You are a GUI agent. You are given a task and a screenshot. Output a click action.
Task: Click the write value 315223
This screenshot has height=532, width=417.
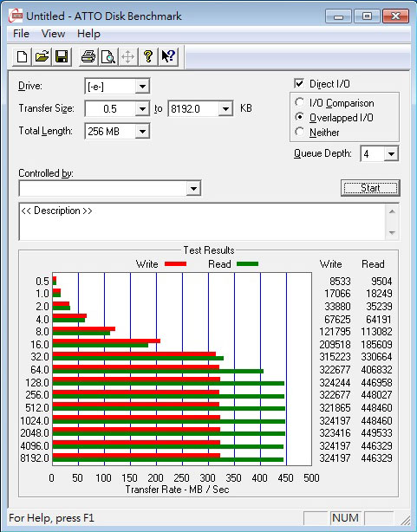(x=335, y=357)
